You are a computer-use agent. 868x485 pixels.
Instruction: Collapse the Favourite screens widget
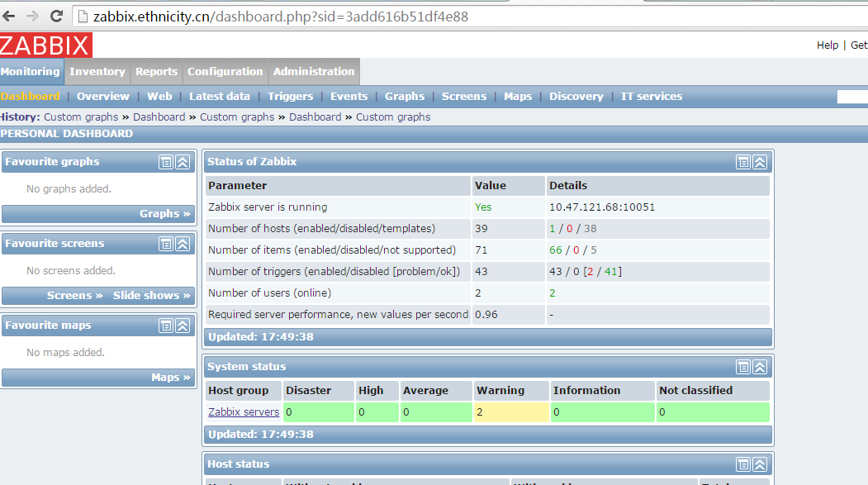[x=183, y=244]
